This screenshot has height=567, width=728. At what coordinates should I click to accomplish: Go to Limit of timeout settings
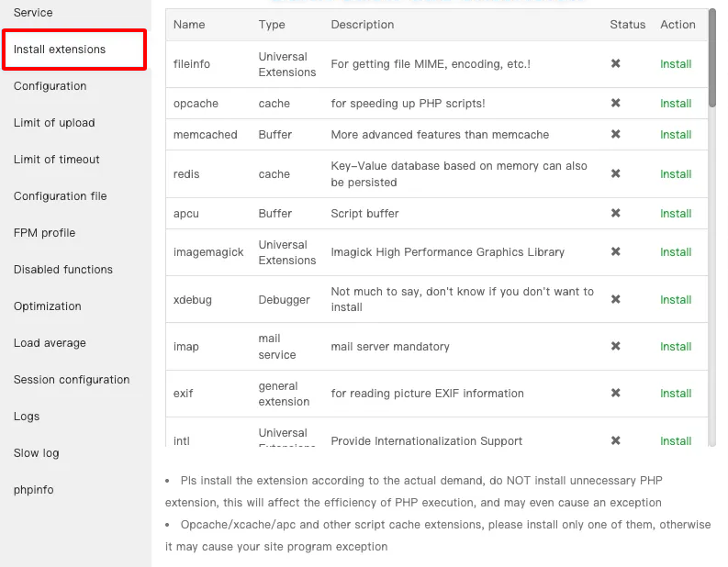coord(57,159)
